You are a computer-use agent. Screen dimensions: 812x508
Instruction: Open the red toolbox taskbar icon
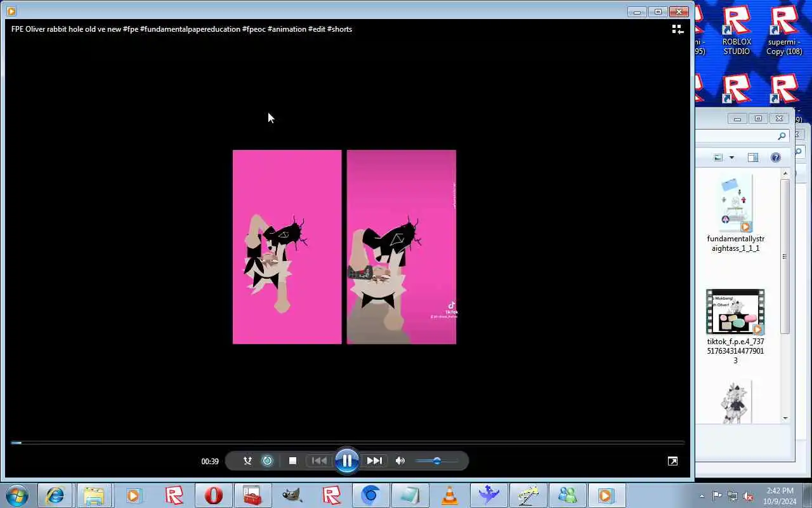(x=252, y=495)
